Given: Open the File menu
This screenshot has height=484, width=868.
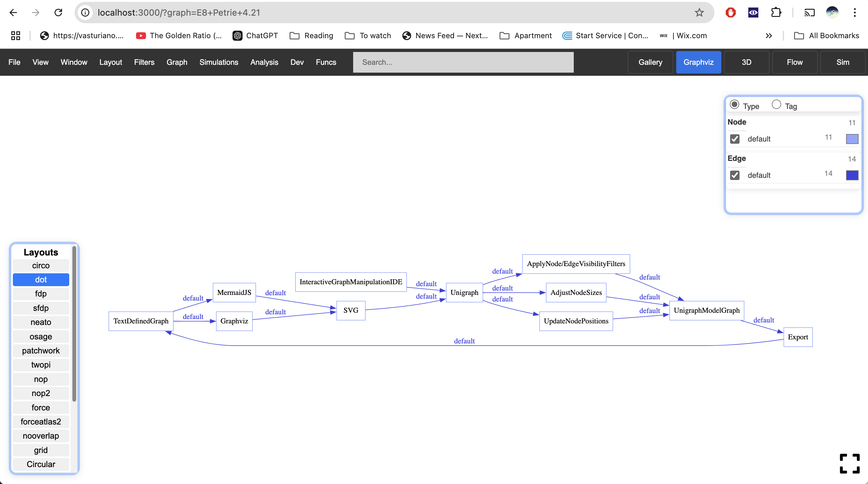Looking at the screenshot, I should point(14,62).
